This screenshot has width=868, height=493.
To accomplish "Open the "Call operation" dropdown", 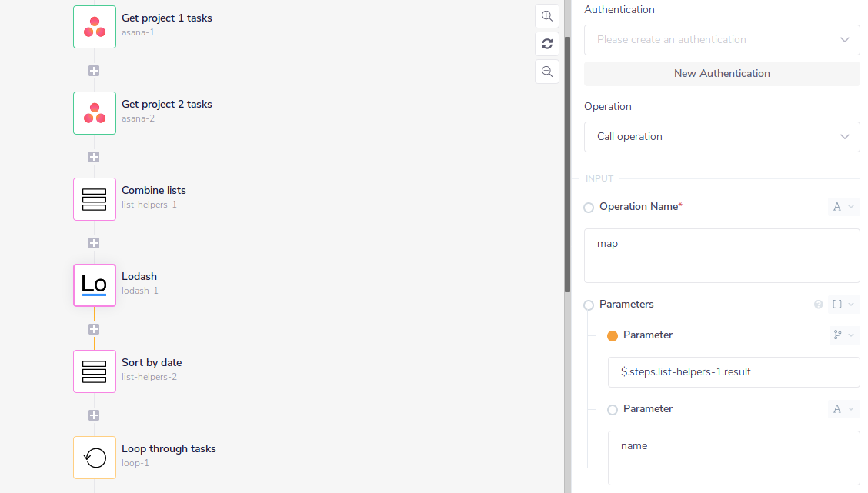I will (722, 136).
